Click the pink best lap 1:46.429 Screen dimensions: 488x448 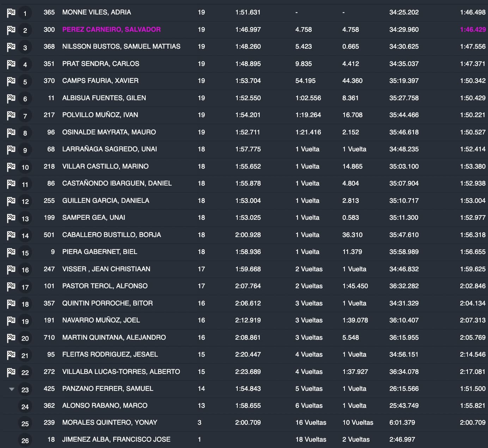pos(472,30)
